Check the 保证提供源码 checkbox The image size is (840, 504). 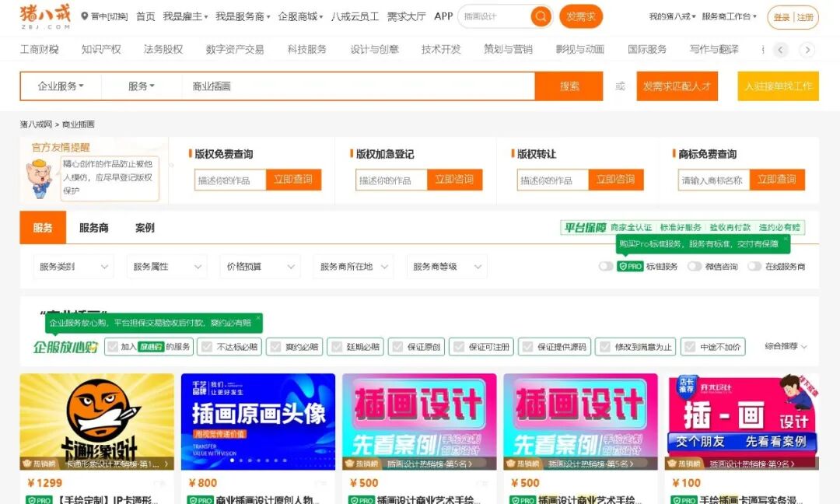click(x=527, y=347)
